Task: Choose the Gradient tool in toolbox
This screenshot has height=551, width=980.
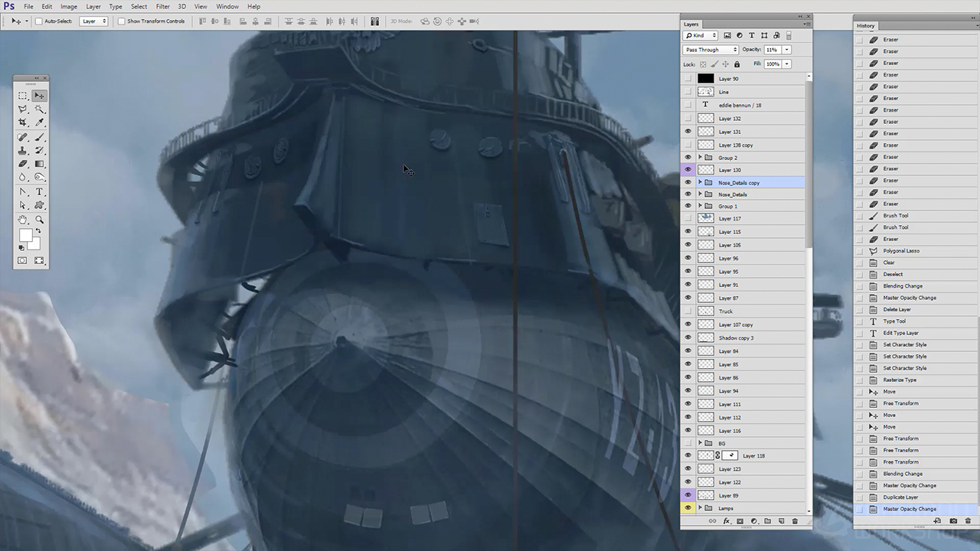Action: click(40, 164)
